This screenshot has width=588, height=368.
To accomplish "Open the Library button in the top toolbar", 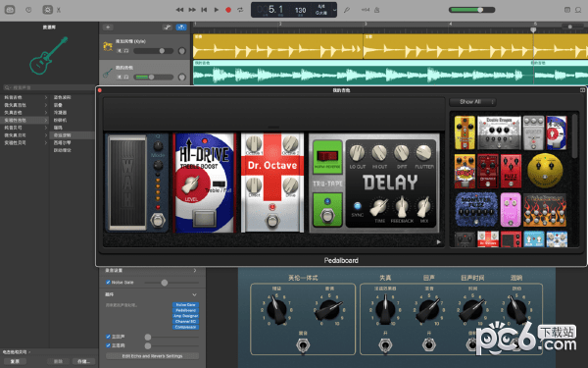I will [10, 10].
